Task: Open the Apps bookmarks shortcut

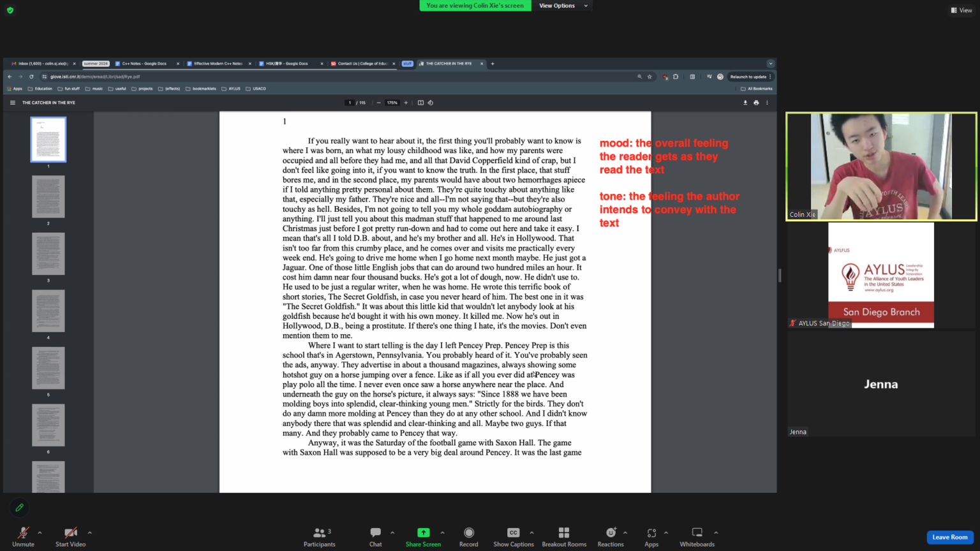Action: 15,89
